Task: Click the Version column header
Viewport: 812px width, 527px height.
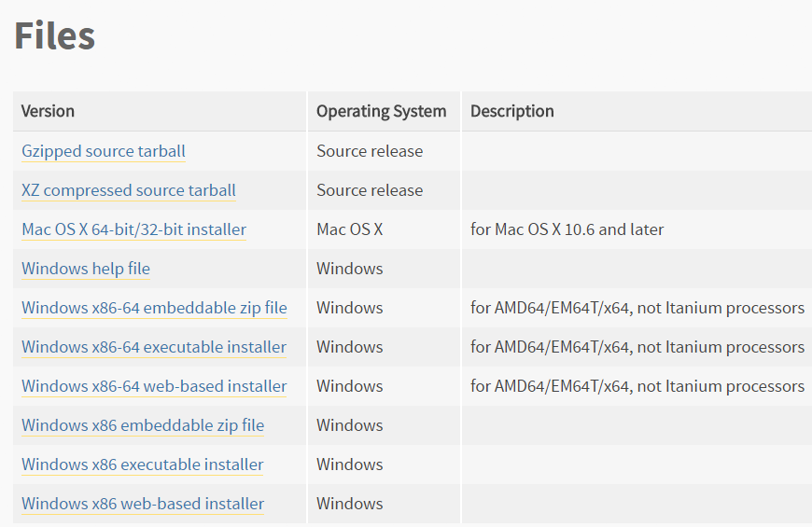Action: click(48, 111)
